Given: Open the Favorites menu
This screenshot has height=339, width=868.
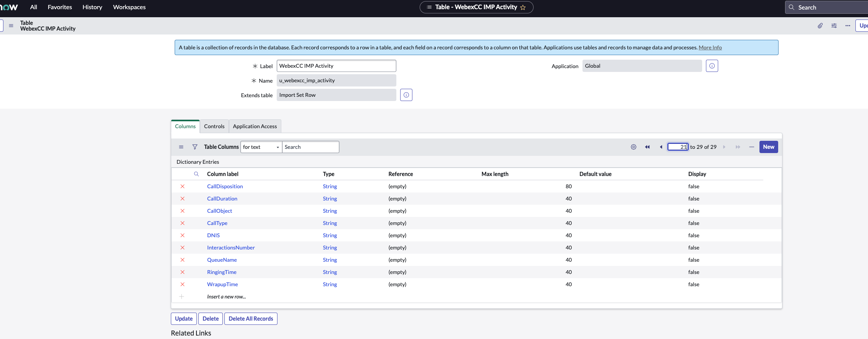Looking at the screenshot, I should click(x=60, y=7).
